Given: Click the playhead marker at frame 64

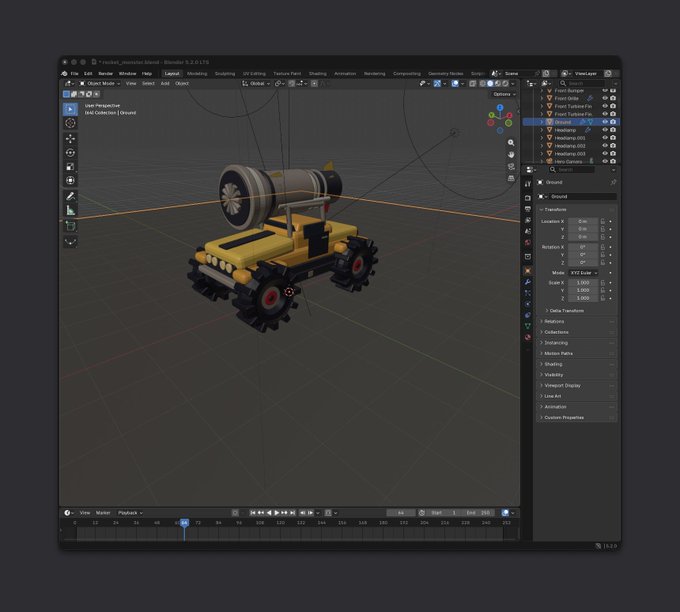Looking at the screenshot, I should tap(184, 523).
